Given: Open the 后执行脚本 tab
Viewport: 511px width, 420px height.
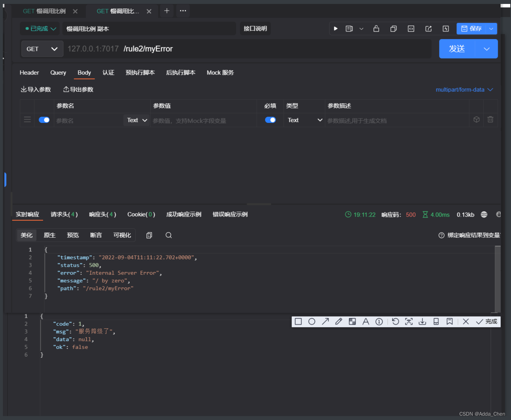Looking at the screenshot, I should [181, 73].
